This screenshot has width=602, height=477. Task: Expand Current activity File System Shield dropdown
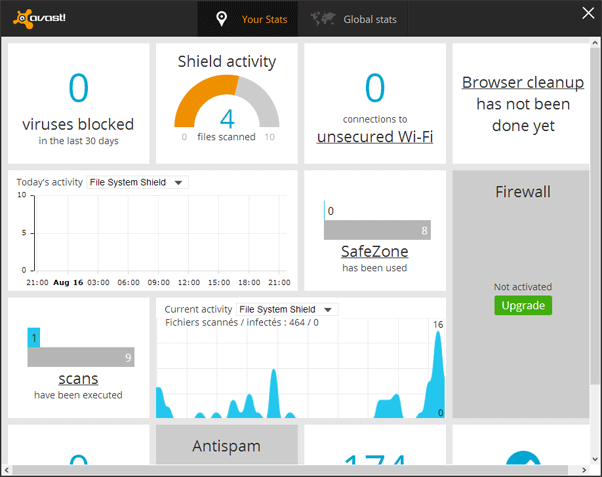coord(288,309)
